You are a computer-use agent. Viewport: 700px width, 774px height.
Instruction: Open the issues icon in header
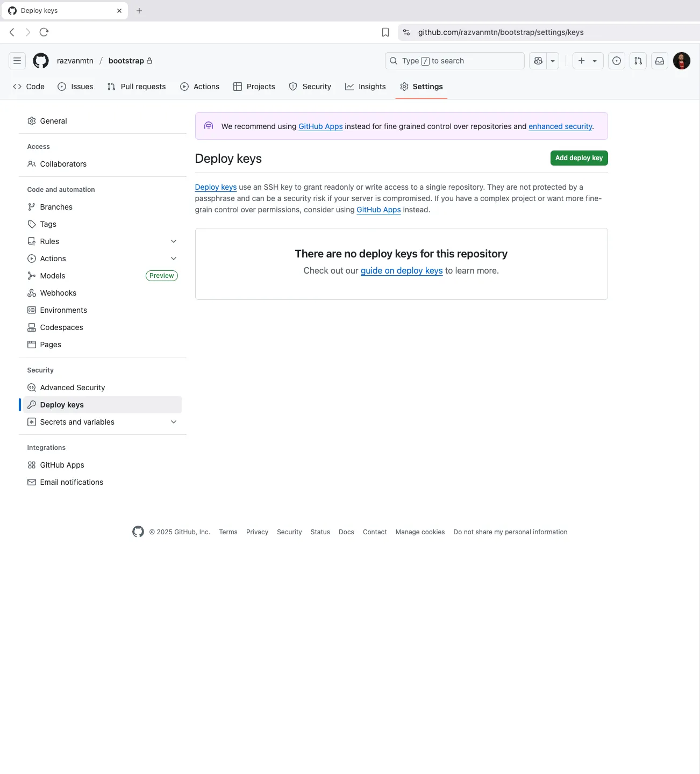click(x=617, y=61)
